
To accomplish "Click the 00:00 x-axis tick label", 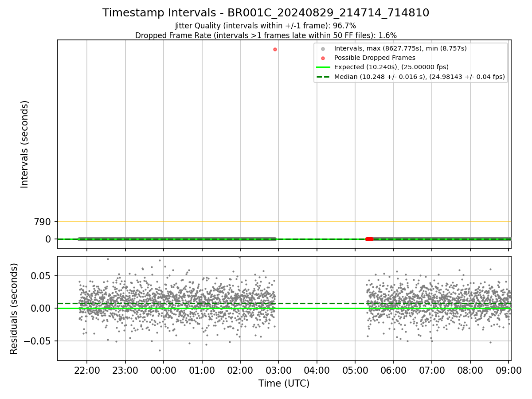I will [164, 370].
